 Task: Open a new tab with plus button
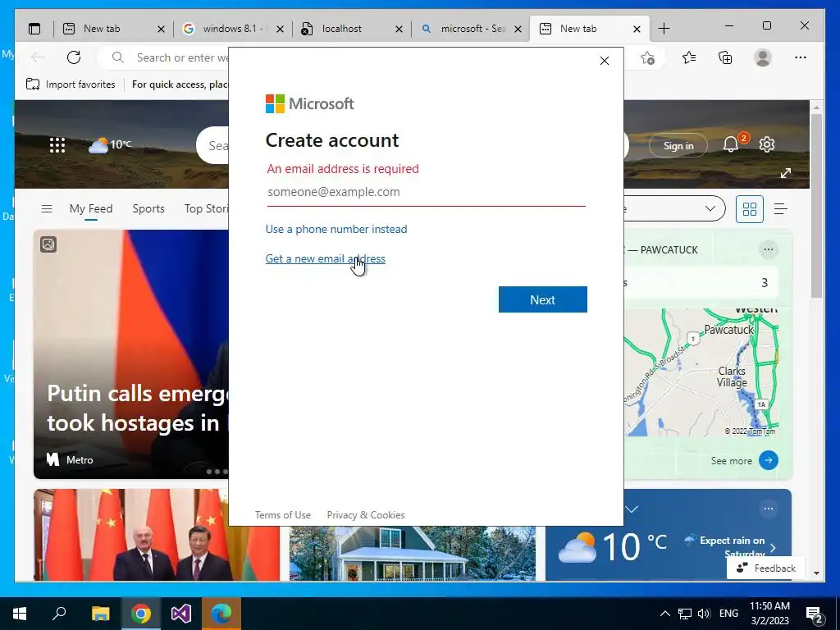pyautogui.click(x=664, y=29)
